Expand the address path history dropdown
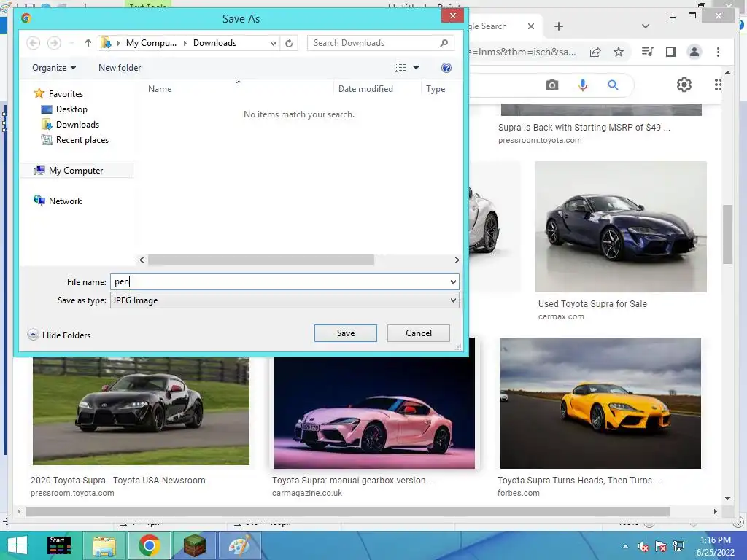 (x=273, y=43)
